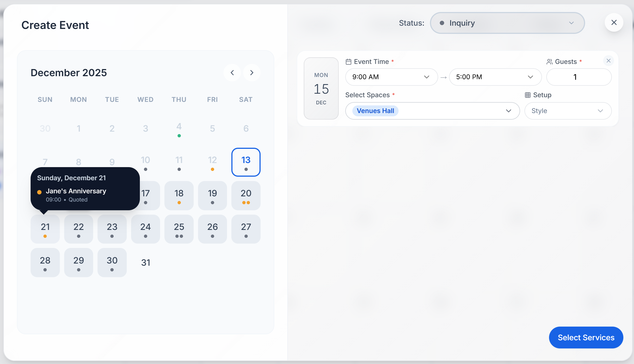Remove the event row with its X icon
Viewport: 634px width, 364px height.
pos(609,61)
